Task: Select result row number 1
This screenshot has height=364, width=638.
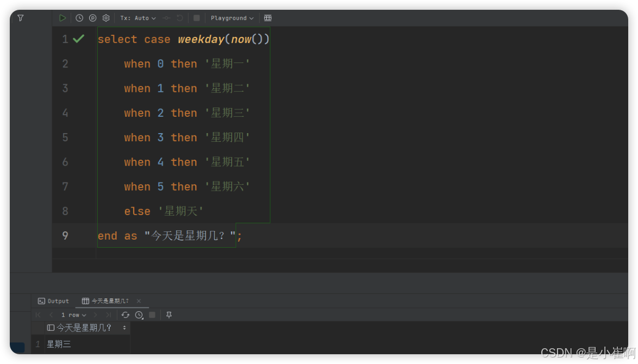Action: [38, 344]
